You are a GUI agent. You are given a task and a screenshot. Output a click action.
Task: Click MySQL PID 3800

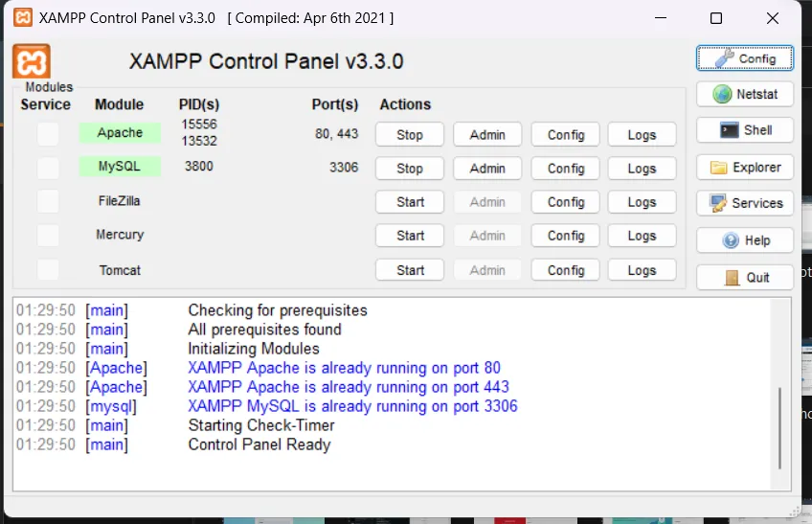[199, 167]
